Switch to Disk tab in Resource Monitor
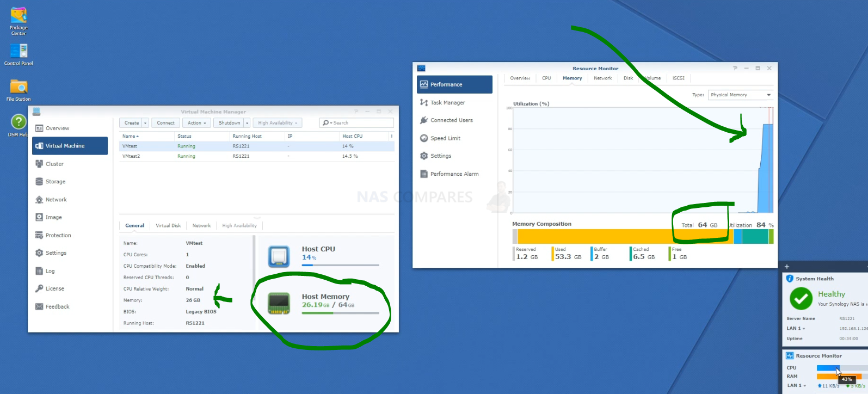868x394 pixels. [629, 78]
